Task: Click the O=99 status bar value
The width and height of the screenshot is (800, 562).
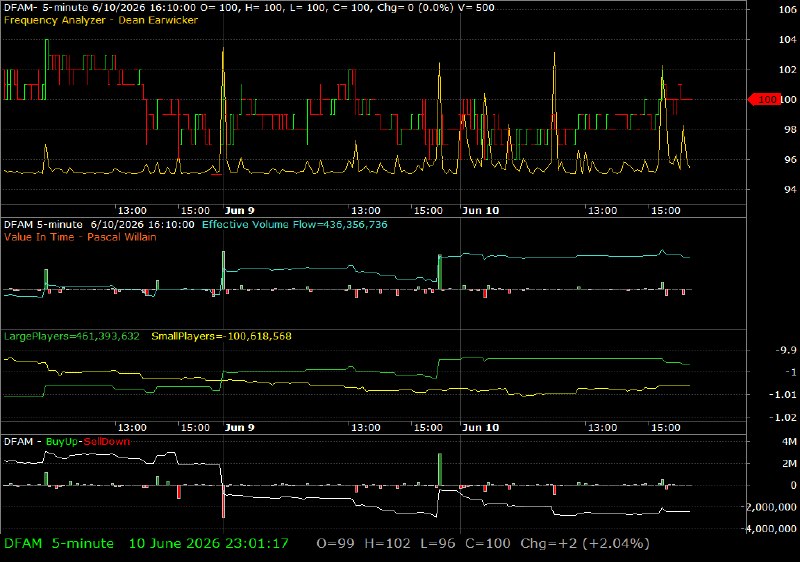Action: [x=335, y=544]
